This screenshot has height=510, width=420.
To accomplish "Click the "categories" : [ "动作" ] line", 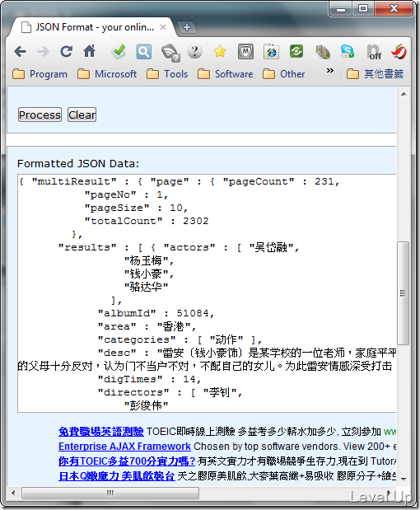I will click(x=180, y=340).
